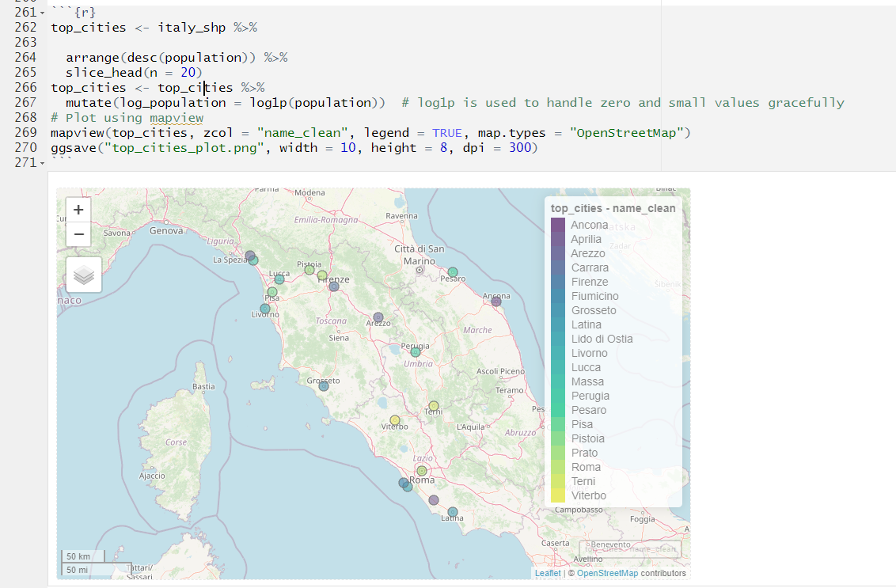Click the Grosseto city marker
The width and height of the screenshot is (896, 588).
323,385
